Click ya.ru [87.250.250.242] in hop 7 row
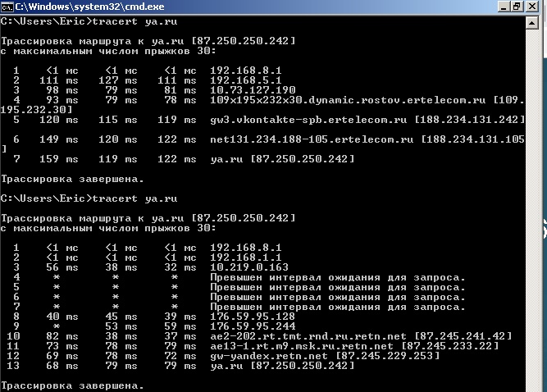This screenshot has width=547, height=392. point(282,159)
